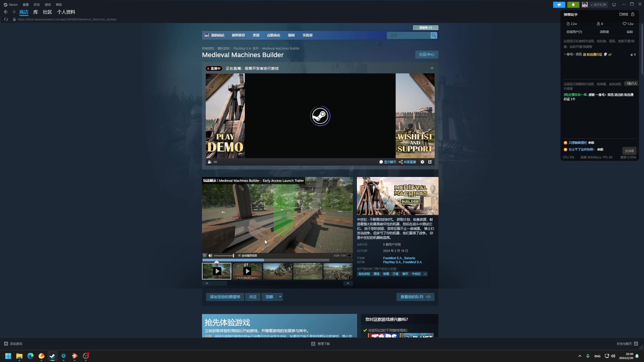Open the Library tab
Viewport: 644px width, 362px height.
tap(36, 12)
